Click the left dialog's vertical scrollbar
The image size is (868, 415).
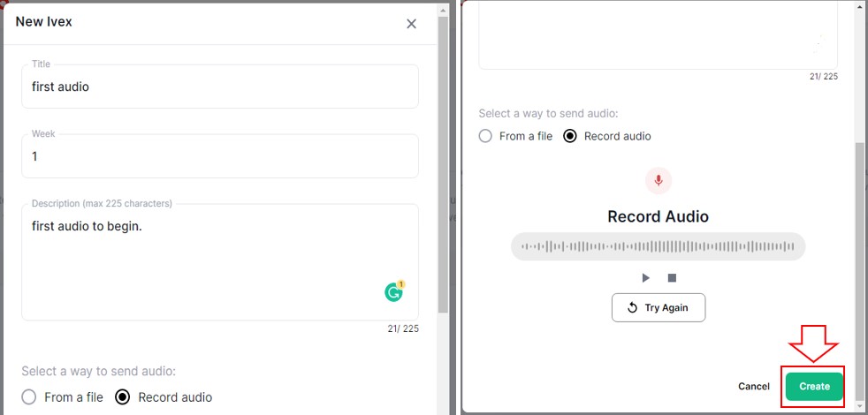point(444,177)
